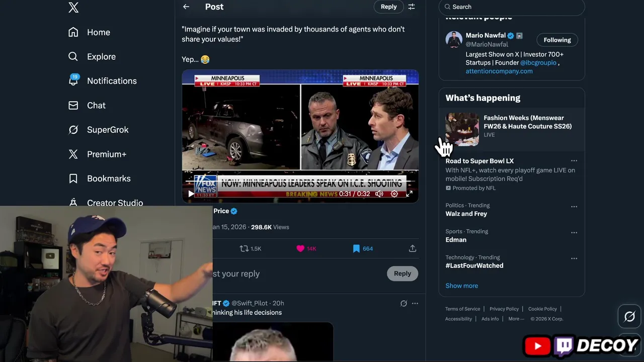Image resolution: width=644 pixels, height=362 pixels.
Task: Click verified badge next to Price
Action: click(x=234, y=211)
